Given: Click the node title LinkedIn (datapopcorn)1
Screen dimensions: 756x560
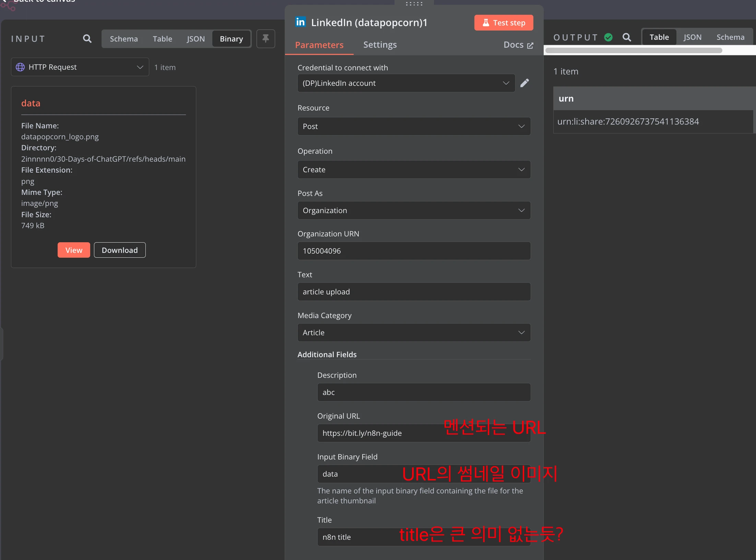Looking at the screenshot, I should click(369, 23).
